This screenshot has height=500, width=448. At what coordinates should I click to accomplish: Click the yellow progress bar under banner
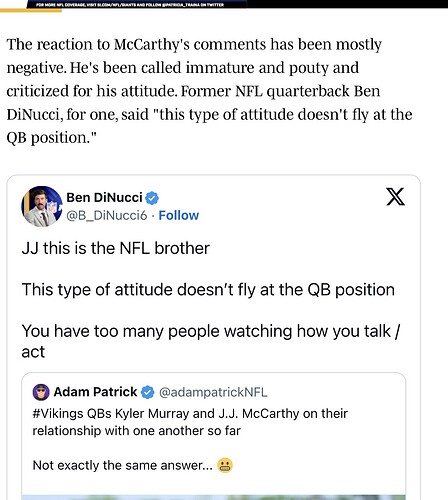(31, 11)
